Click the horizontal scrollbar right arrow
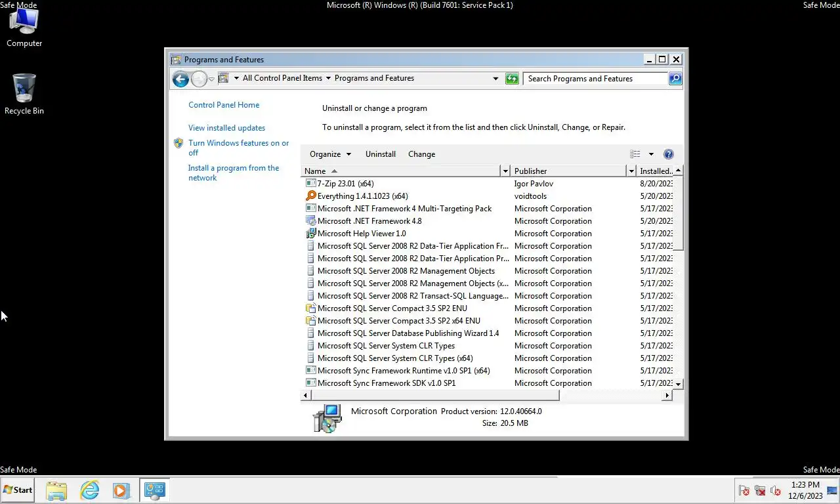The height and width of the screenshot is (504, 840). coord(667,396)
